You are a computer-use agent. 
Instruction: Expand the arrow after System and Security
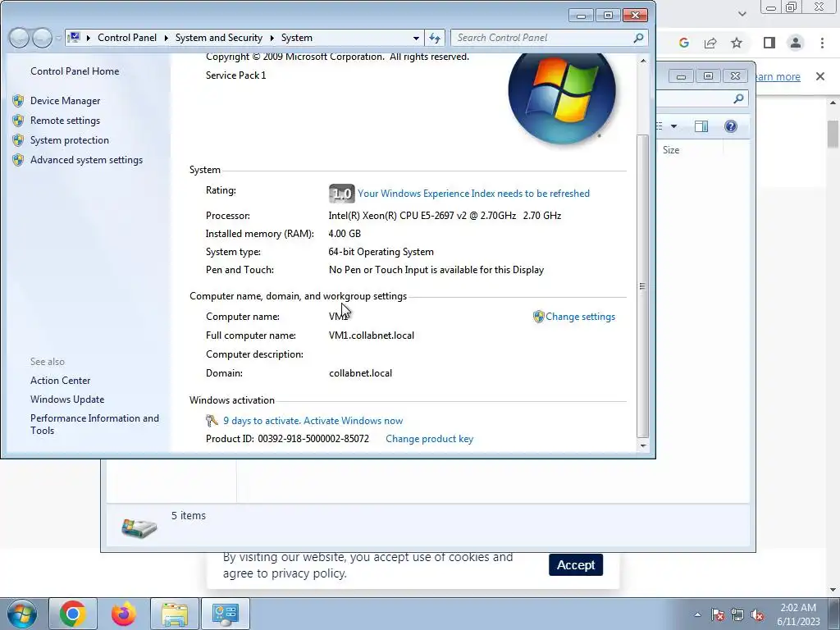[272, 38]
